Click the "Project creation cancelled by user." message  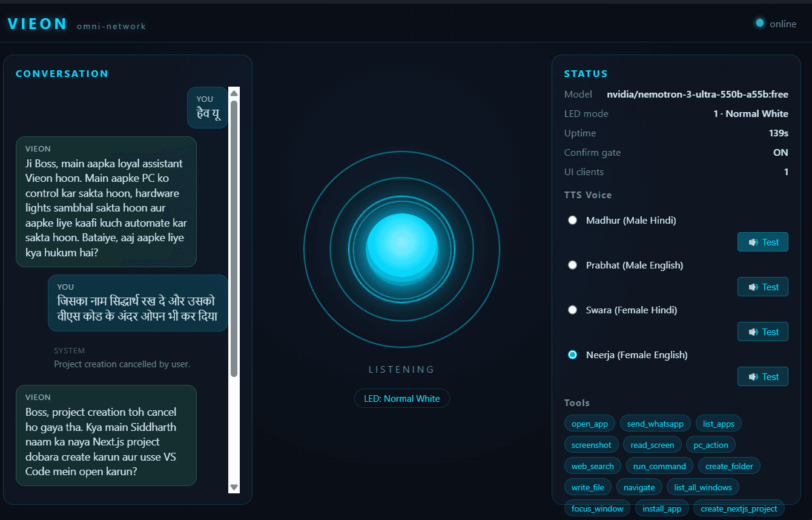point(122,364)
